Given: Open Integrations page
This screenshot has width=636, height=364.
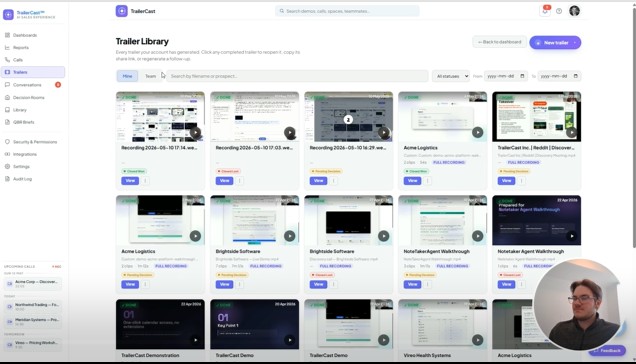Looking at the screenshot, I should pos(32,154).
